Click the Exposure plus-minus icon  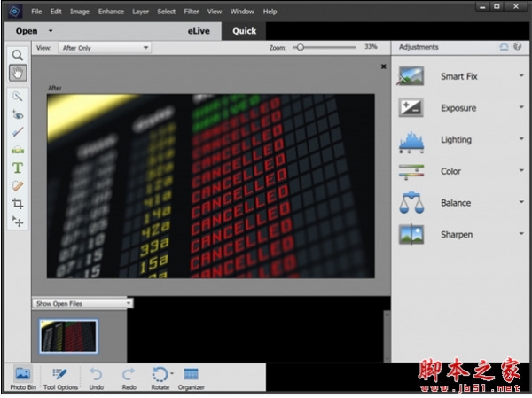point(411,107)
